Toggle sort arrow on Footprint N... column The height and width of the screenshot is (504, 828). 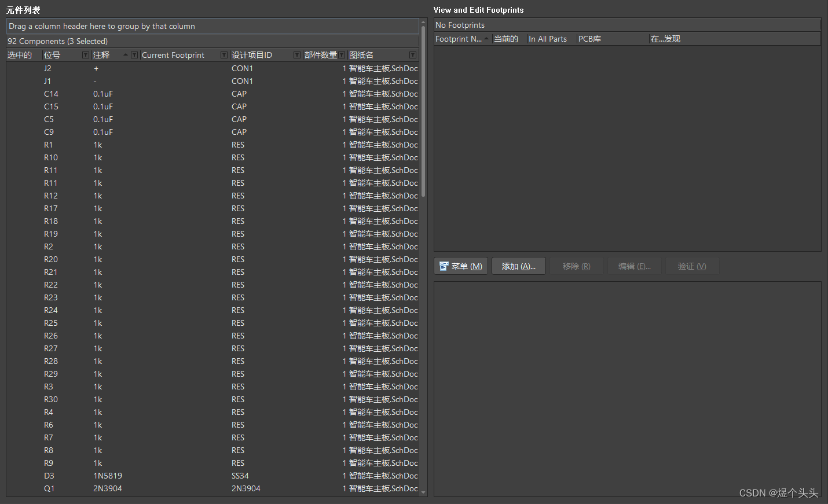point(486,39)
